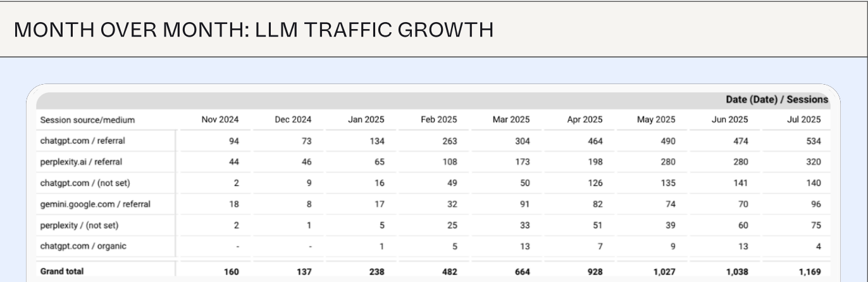868x282 pixels.
Task: Click chatgpt.com organic Jul 2025 value 4
Action: click(818, 246)
